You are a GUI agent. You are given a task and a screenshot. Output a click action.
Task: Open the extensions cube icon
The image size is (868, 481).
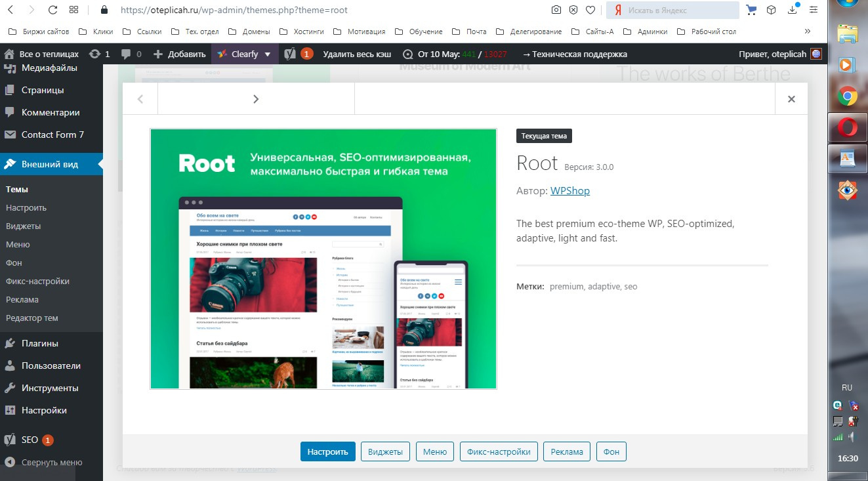click(x=772, y=10)
